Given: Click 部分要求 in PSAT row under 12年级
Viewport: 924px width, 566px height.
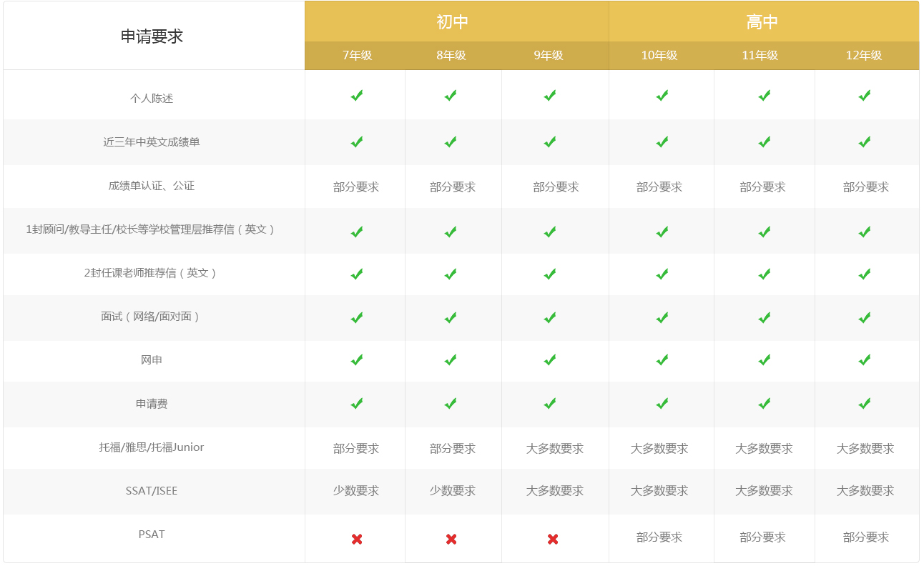Looking at the screenshot, I should tap(866, 537).
